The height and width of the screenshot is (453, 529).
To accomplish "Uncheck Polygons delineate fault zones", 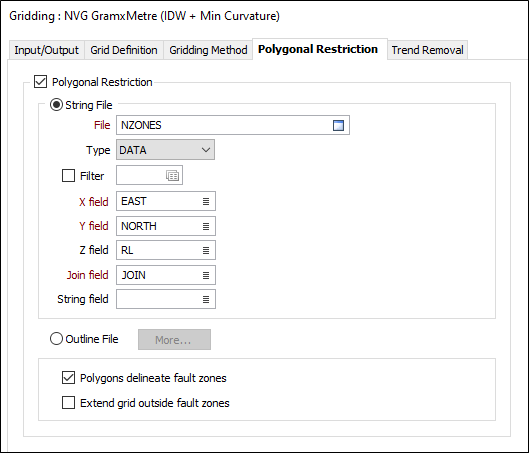I will tap(68, 378).
